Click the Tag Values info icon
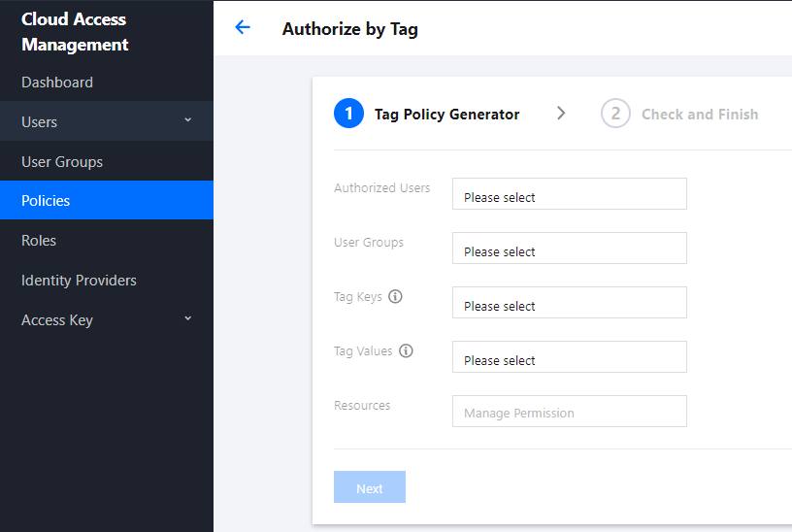This screenshot has width=792, height=532. [406, 351]
